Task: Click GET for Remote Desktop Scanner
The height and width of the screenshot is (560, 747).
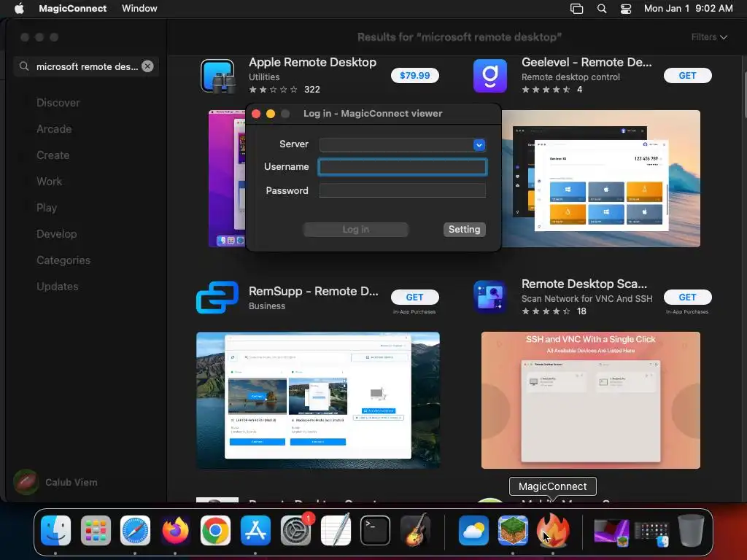Action: click(x=687, y=297)
